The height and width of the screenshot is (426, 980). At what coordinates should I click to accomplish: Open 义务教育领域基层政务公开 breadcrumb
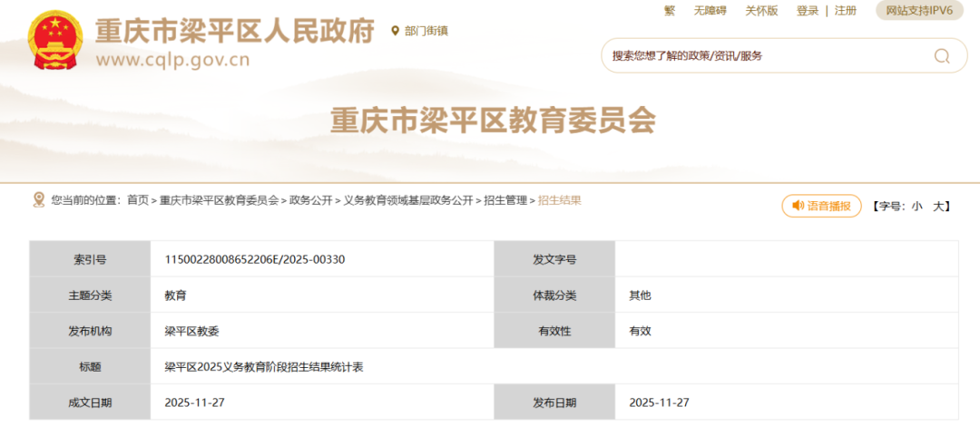tap(408, 200)
